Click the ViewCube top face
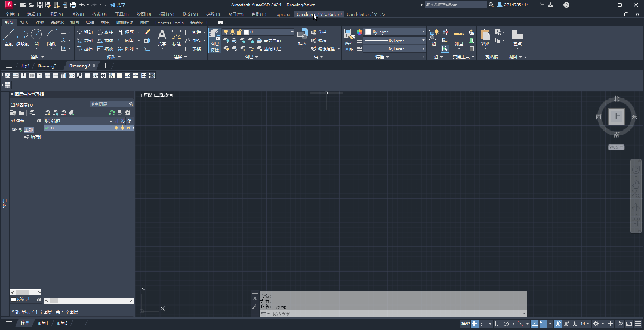The width and height of the screenshot is (644, 330). tap(617, 117)
